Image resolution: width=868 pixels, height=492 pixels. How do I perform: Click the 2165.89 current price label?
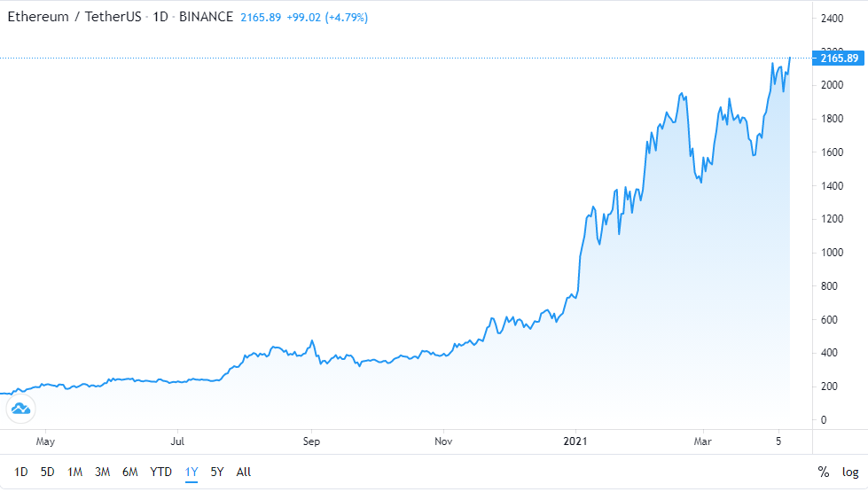tap(839, 59)
